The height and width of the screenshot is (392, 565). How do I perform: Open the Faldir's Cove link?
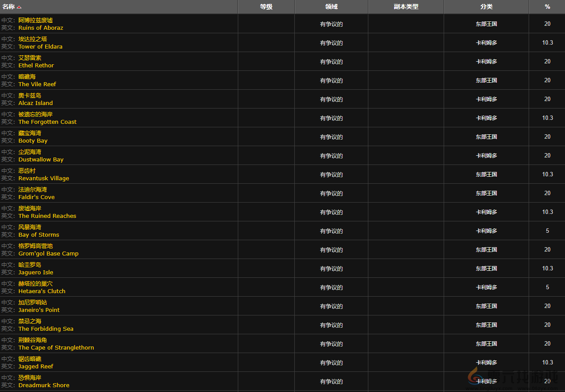pyautogui.click(x=36, y=197)
